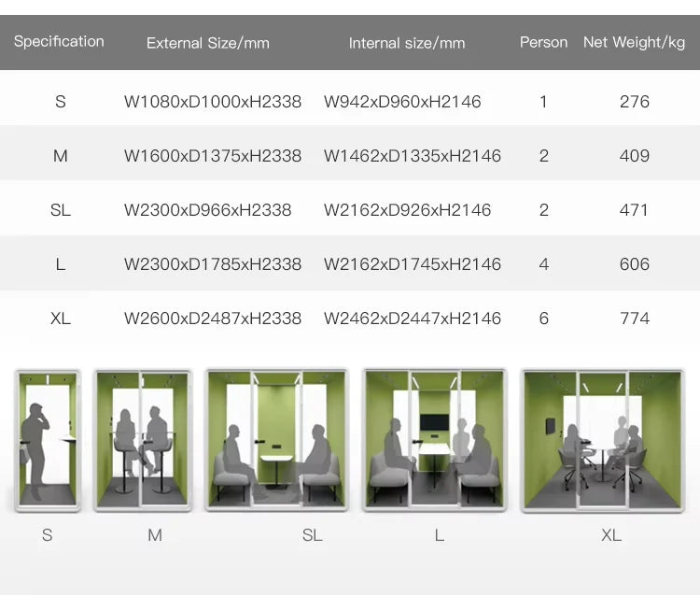Click external size W2600xD2487xH2338 cell

(x=213, y=319)
